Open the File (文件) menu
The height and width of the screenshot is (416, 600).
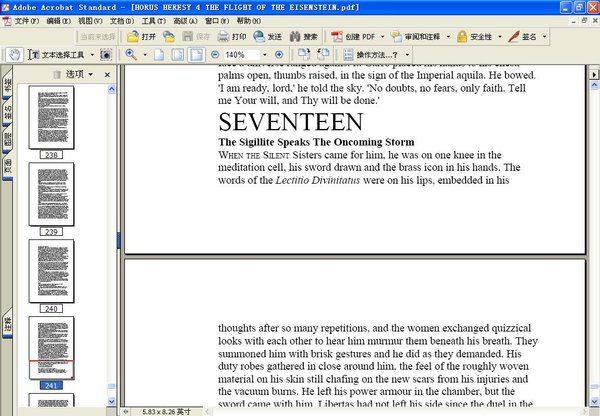click(22, 20)
